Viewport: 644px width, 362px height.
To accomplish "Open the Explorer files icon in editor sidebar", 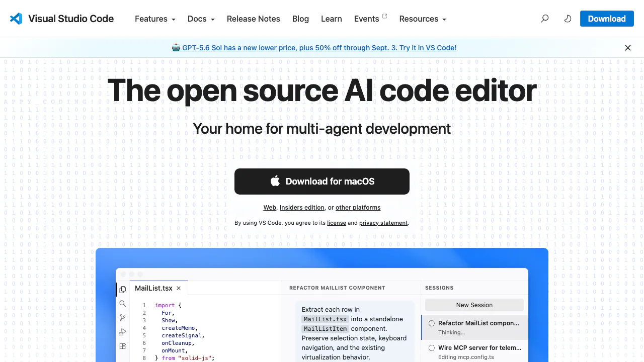I will (123, 290).
